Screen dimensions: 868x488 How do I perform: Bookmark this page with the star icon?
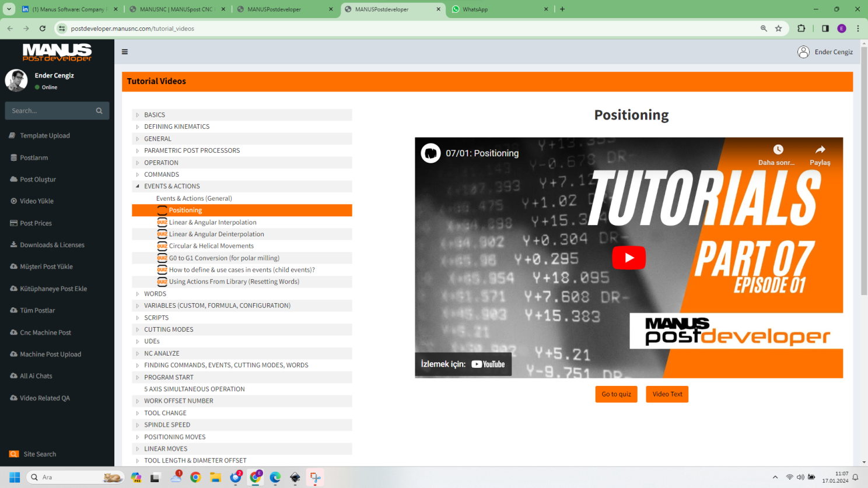(778, 29)
